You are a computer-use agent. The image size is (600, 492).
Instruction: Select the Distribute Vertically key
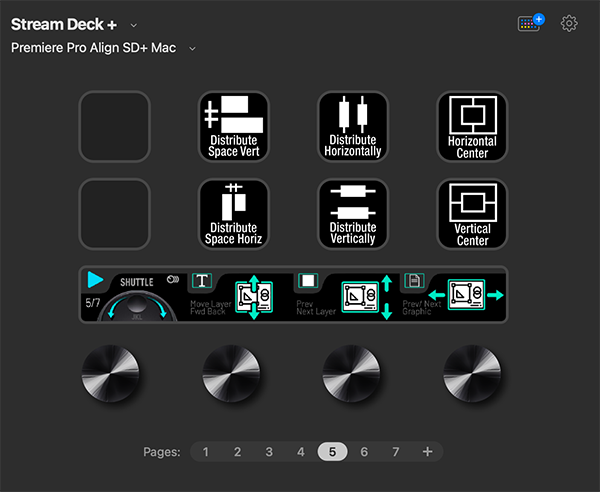point(353,214)
